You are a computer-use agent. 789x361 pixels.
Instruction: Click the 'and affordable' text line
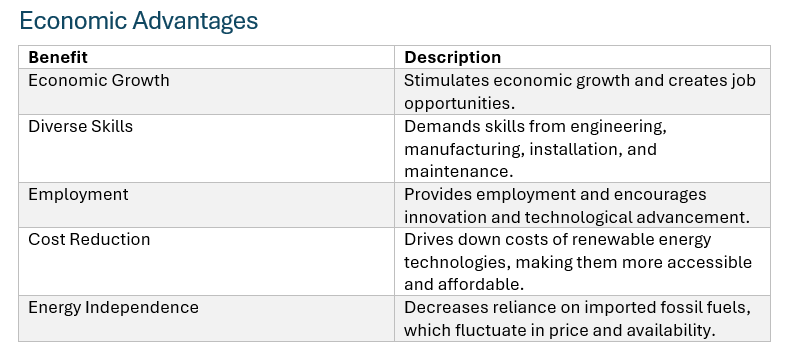(x=464, y=285)
